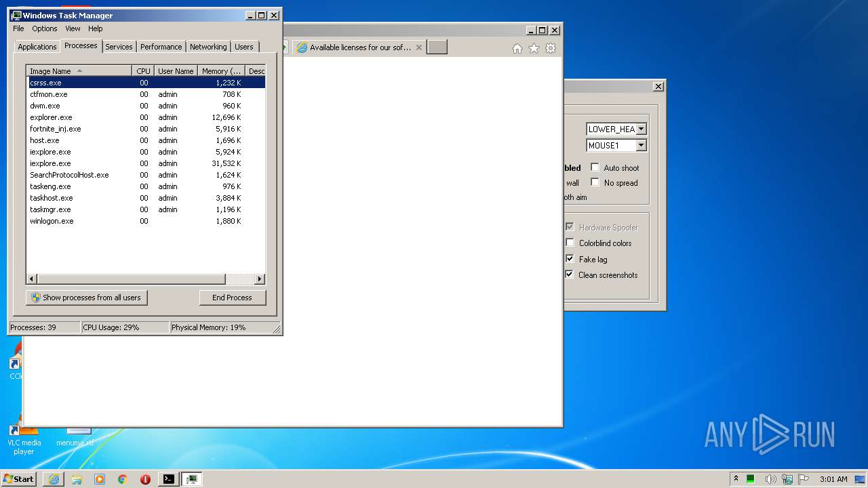Image resolution: width=868 pixels, height=488 pixels.
Task: Select the taskmgr.exe process row
Action: (146, 209)
